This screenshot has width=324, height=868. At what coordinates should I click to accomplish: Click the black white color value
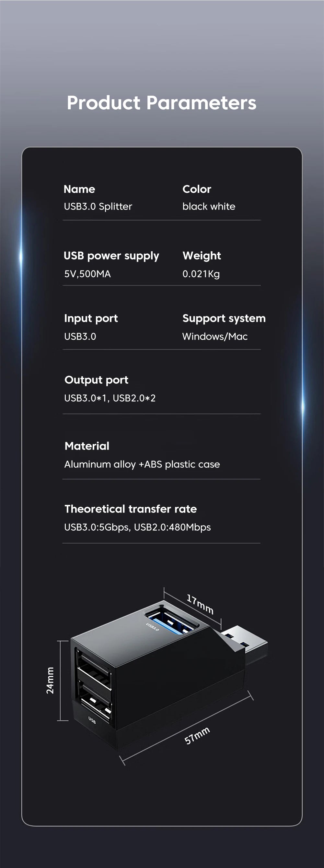click(209, 206)
